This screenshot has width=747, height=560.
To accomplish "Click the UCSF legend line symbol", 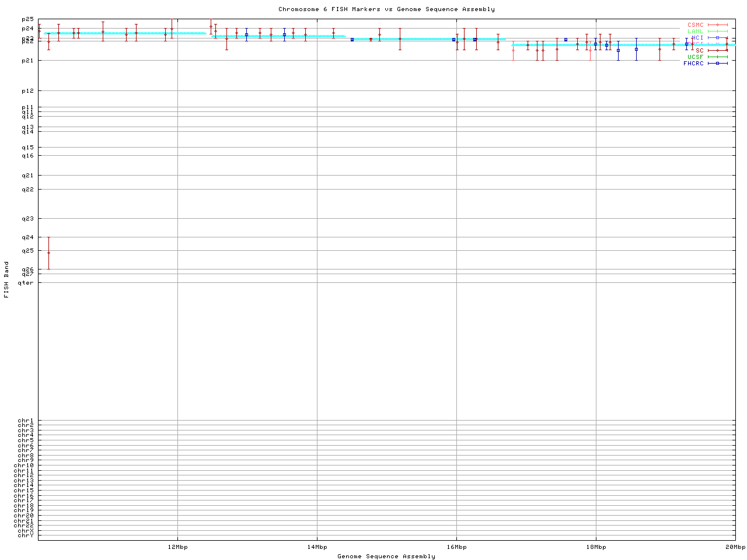I will [x=717, y=57].
